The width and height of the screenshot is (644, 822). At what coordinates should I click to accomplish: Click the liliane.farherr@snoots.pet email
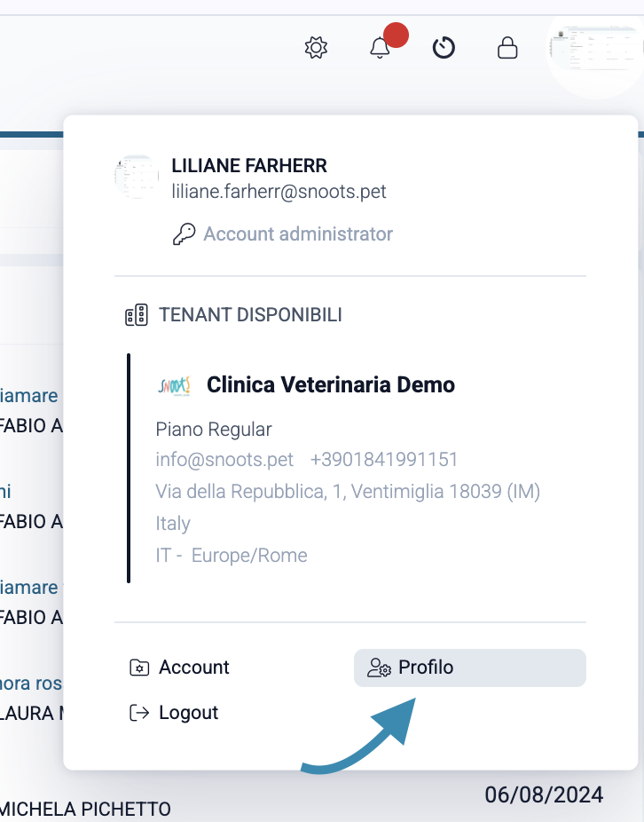click(x=279, y=192)
